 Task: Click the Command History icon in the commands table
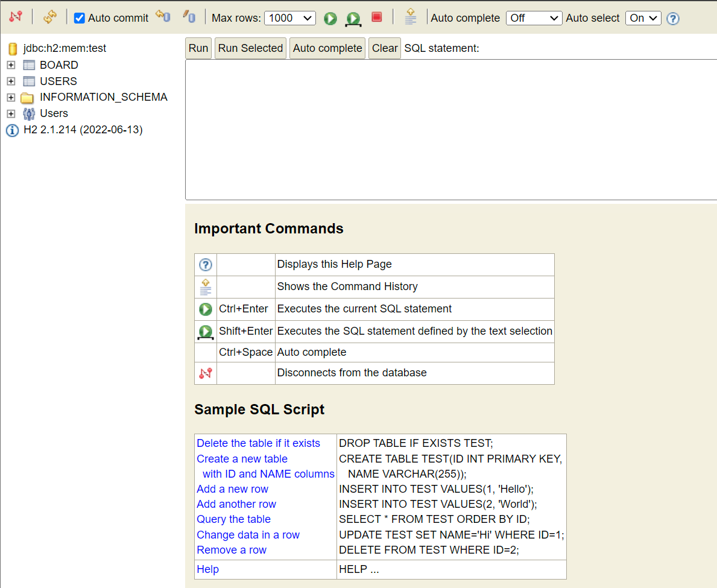205,287
